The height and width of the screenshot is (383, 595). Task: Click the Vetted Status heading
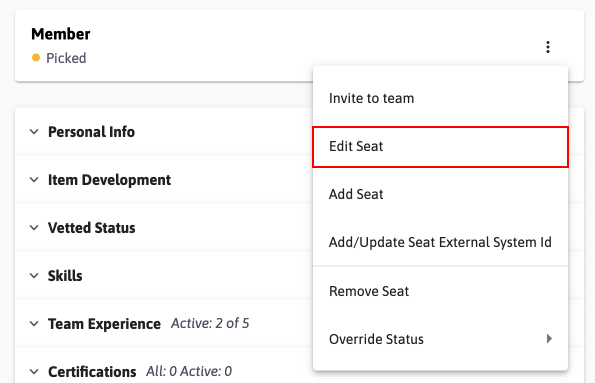pos(91,228)
